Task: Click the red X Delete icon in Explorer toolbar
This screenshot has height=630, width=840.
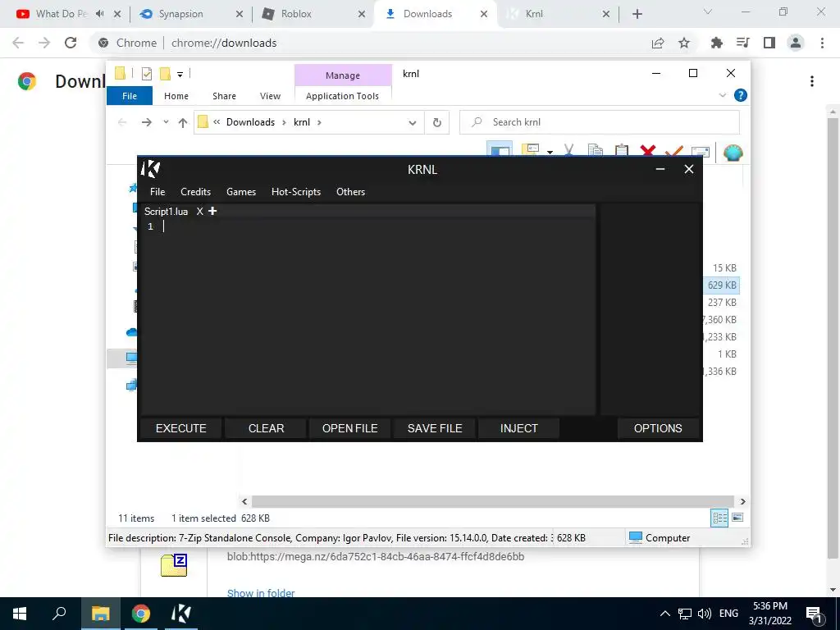Action: [x=648, y=151]
